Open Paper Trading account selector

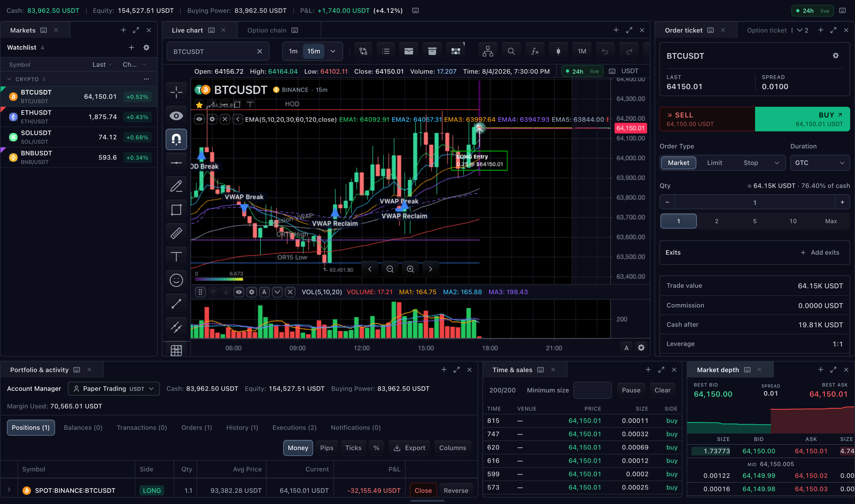[114, 388]
